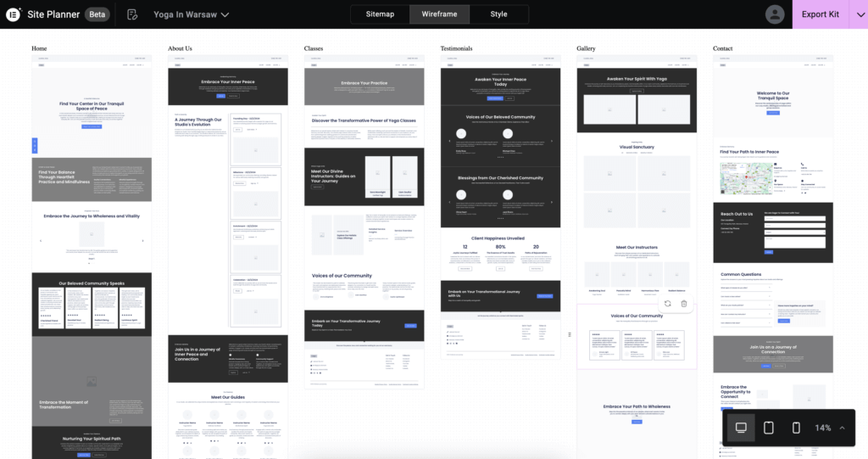Switch to tablet device preview

(769, 428)
